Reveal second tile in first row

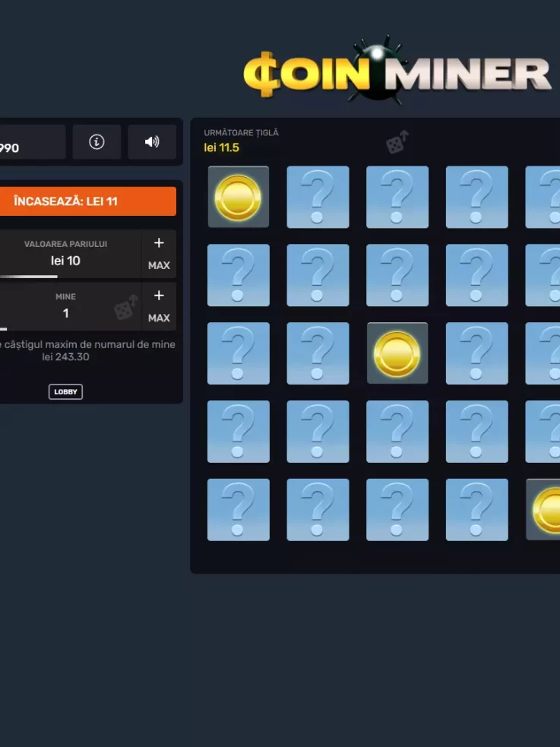click(318, 197)
